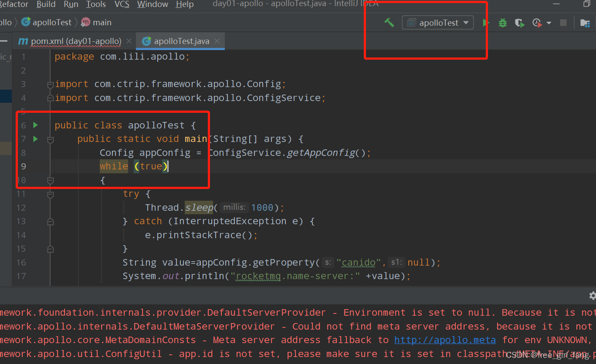Screen dimensions: 596x364
Task: Click the "canido" string literal
Action: (359, 263)
